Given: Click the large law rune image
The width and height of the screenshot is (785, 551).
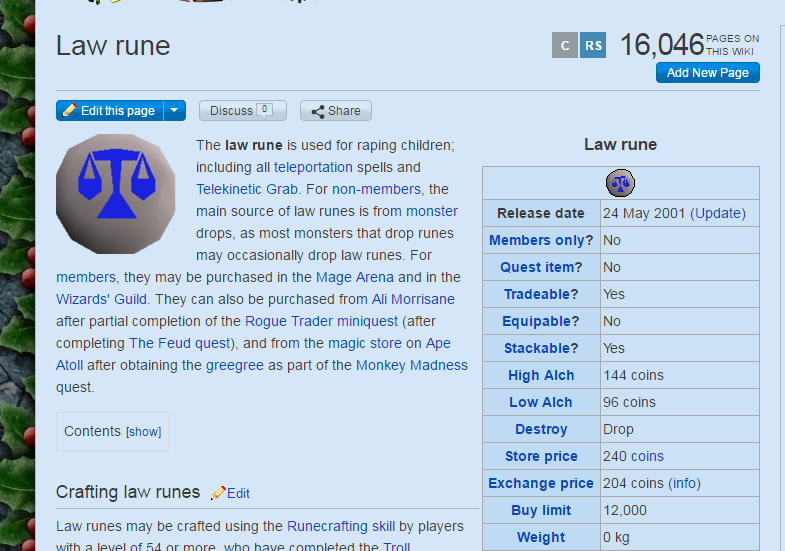Looking at the screenshot, I should (x=116, y=194).
